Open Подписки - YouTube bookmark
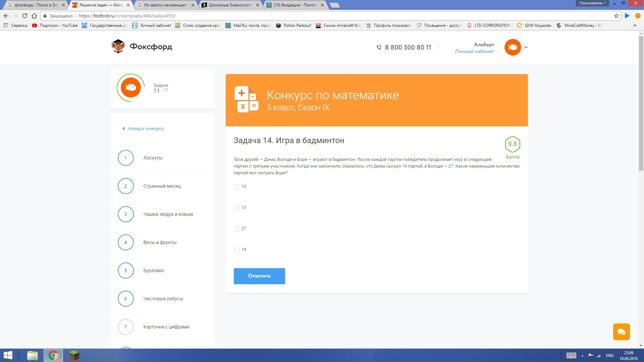The width and height of the screenshot is (644, 362). (55, 25)
